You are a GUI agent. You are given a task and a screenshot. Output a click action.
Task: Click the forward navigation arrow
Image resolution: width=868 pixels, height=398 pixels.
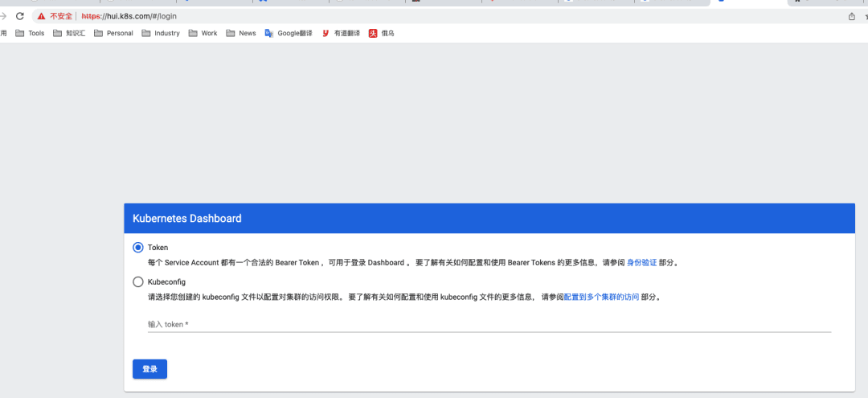(3, 16)
